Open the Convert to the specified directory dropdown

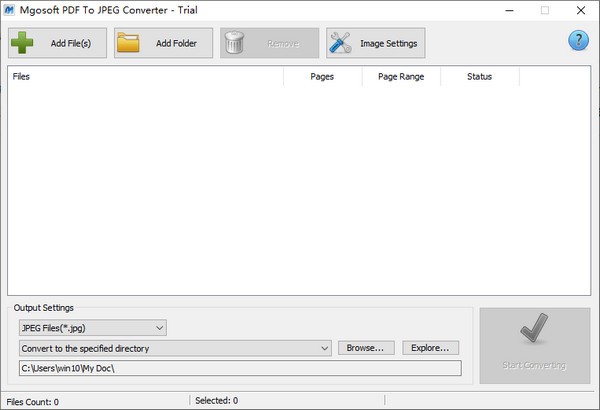[175, 348]
